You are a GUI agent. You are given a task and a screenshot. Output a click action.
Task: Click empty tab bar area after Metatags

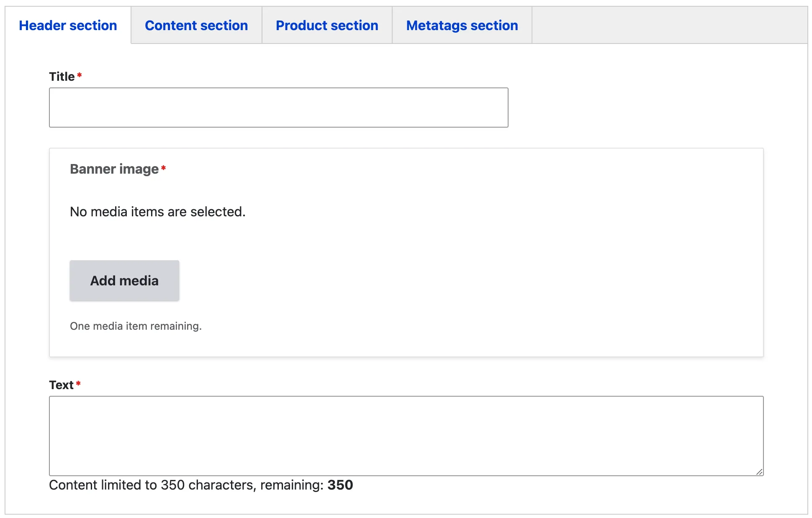pos(669,25)
